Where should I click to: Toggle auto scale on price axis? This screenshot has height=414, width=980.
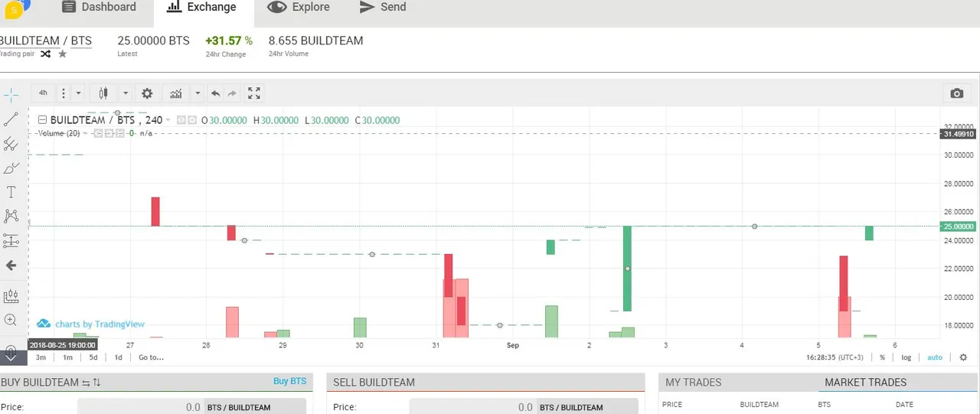tap(935, 357)
